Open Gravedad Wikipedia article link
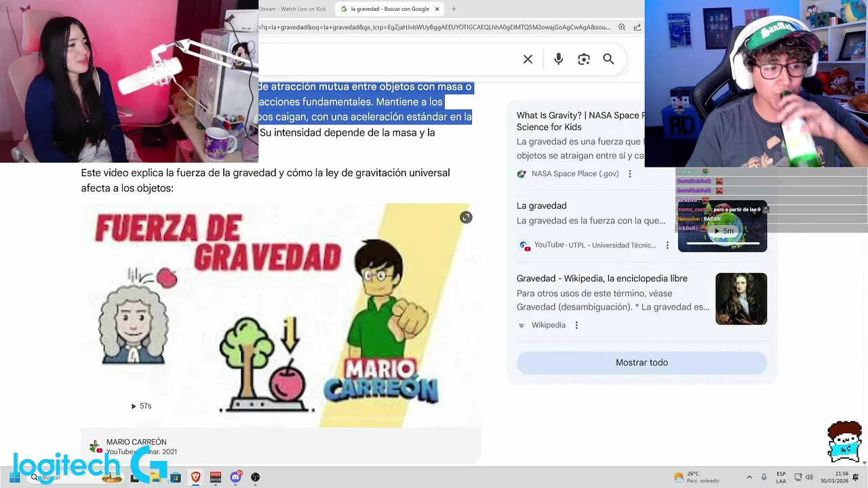868x488 pixels. tap(602, 279)
